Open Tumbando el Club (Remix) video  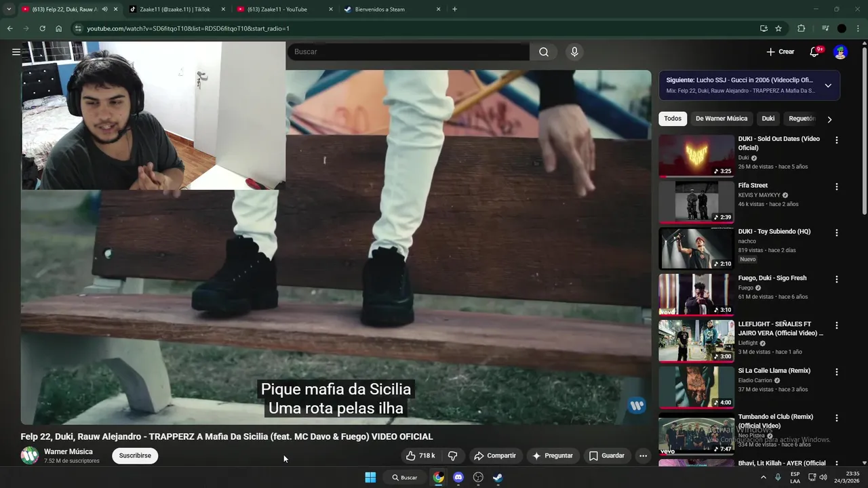click(696, 433)
